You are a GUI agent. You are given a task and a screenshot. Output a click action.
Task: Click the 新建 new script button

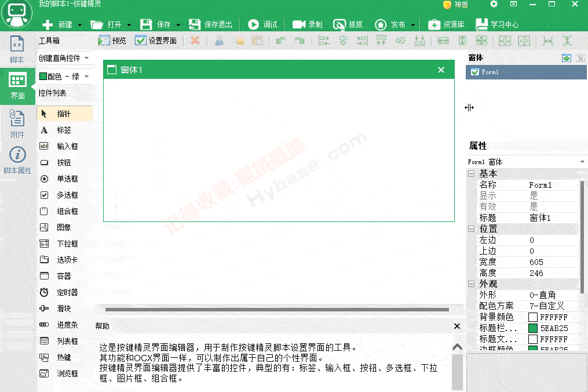pos(57,24)
